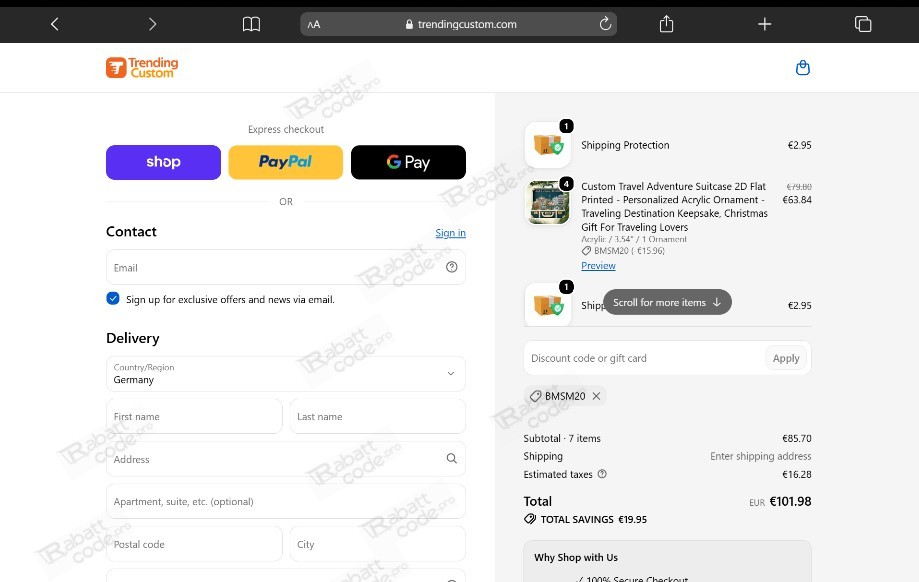
Task: Open the Country/Region Germany dropdown
Action: pyautogui.click(x=285, y=374)
